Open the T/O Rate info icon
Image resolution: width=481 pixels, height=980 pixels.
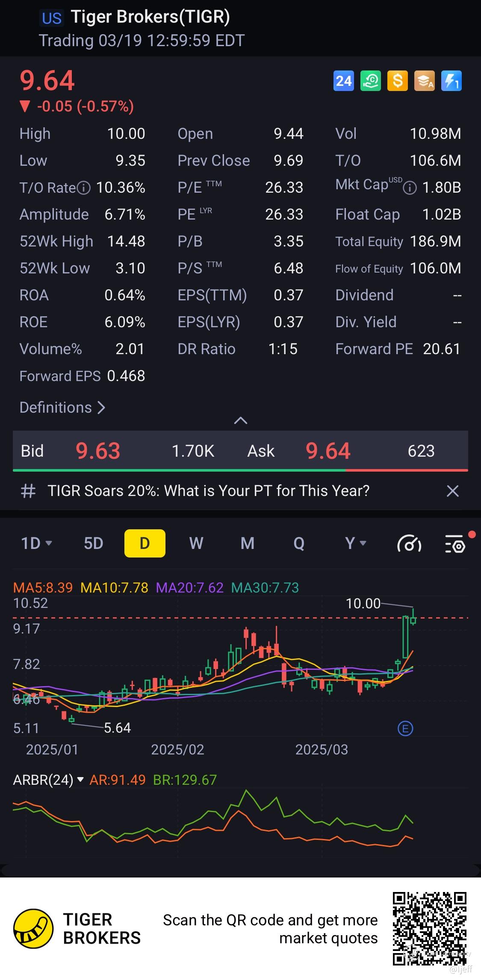coord(84,188)
